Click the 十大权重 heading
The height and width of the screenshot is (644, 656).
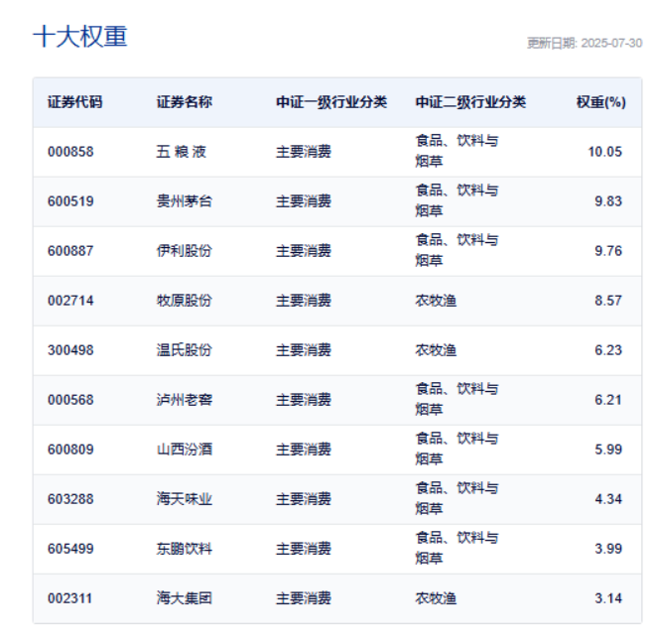[x=80, y=37]
